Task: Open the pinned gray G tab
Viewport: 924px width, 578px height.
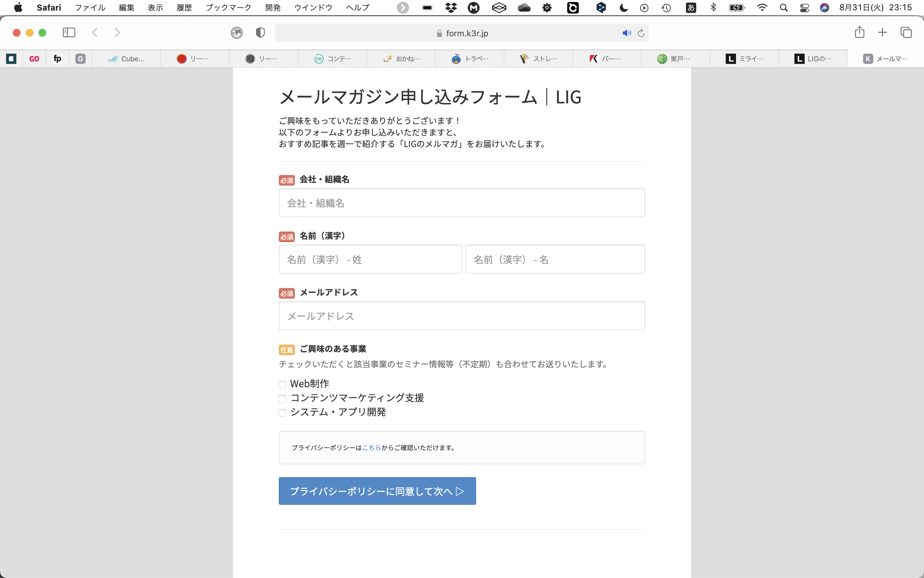Action: (x=80, y=58)
